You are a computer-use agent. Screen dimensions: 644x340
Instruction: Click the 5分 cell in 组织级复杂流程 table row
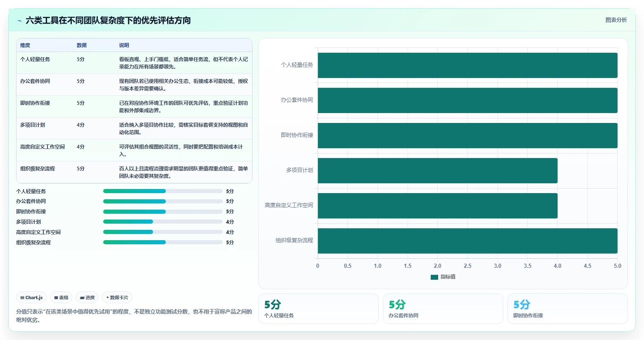[x=80, y=169]
